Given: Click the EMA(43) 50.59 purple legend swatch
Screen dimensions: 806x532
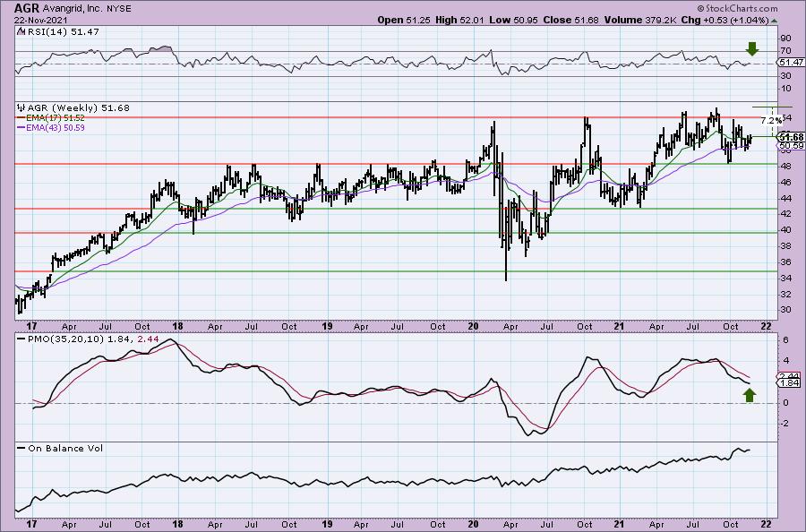Looking at the screenshot, I should [21, 127].
